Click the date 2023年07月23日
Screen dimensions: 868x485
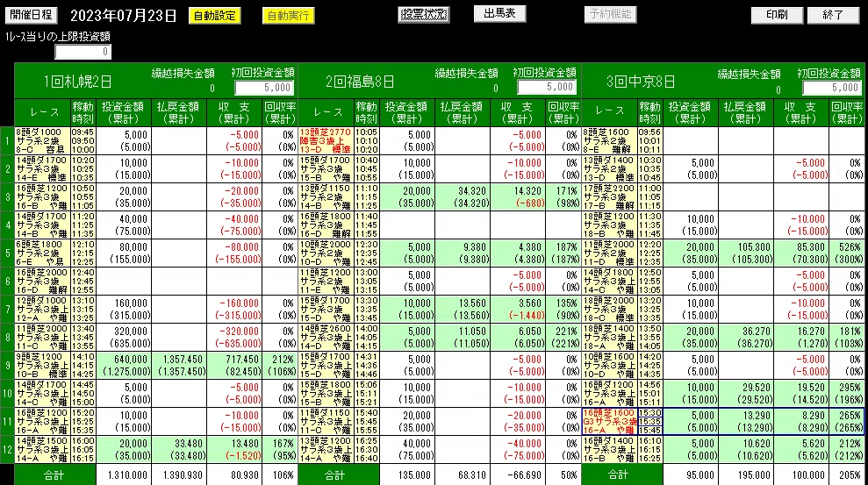(124, 16)
